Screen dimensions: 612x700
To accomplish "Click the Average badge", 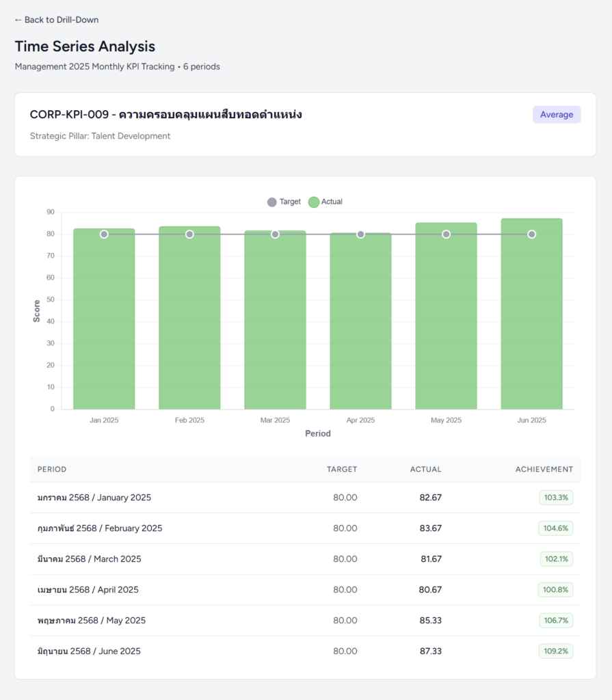I will tap(556, 115).
